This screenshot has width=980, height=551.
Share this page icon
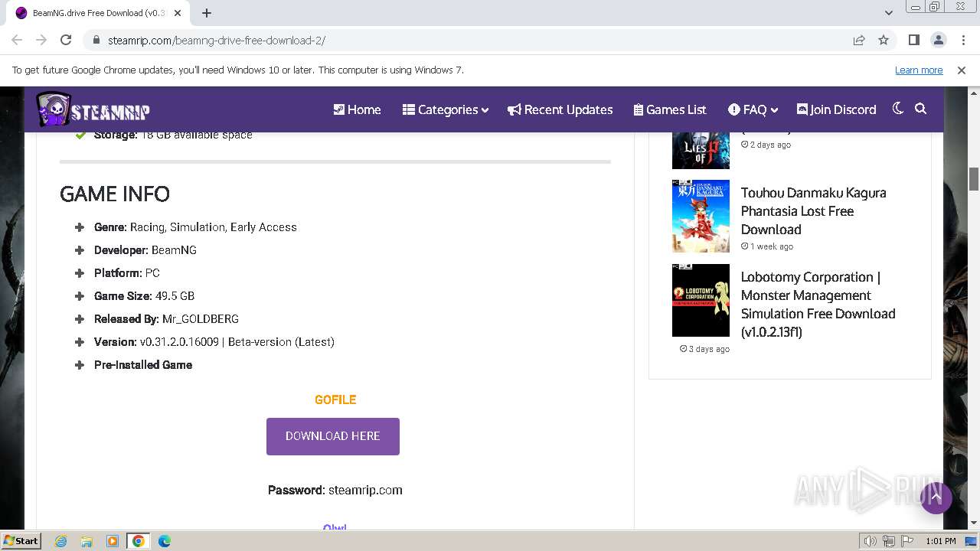click(859, 40)
